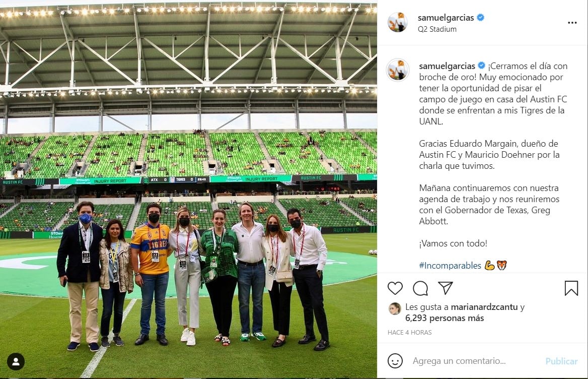Click the verified badge beside header username
Image resolution: width=588 pixels, height=379 pixels.
tap(480, 17)
